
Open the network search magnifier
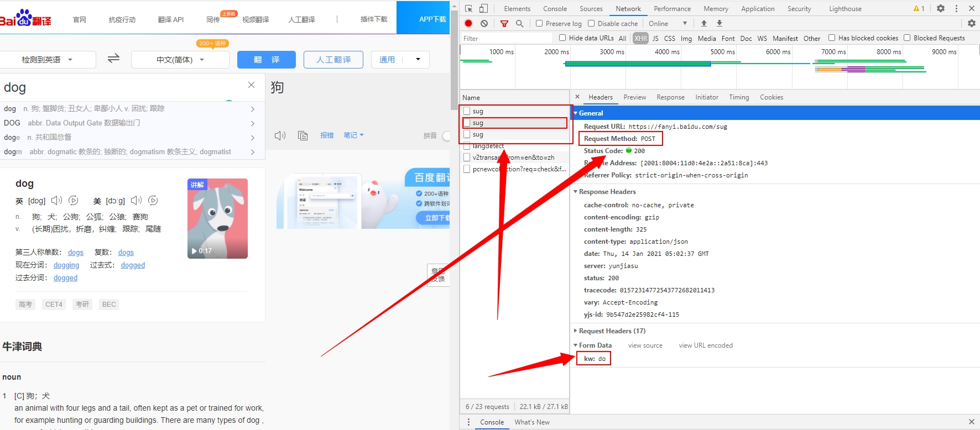pyautogui.click(x=519, y=23)
